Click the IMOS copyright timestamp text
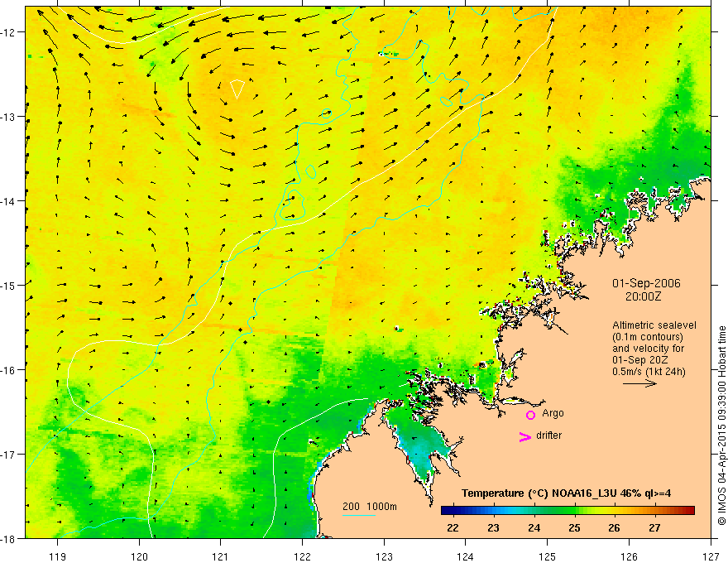The width and height of the screenshot is (728, 563). pos(721,426)
